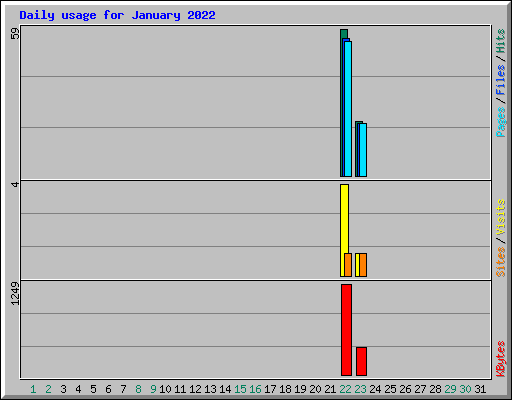Image resolution: width=512 pixels, height=400 pixels.
Task: Click day label 24 on the x-axis
Action: coord(375,389)
